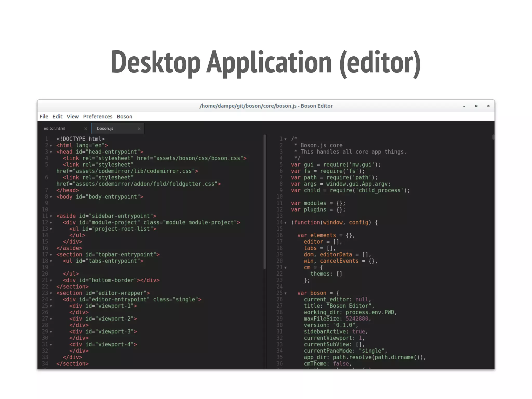Click 'Boson.js core' comment line
Image resolution: width=532 pixels, height=399 pixels.
click(321, 145)
